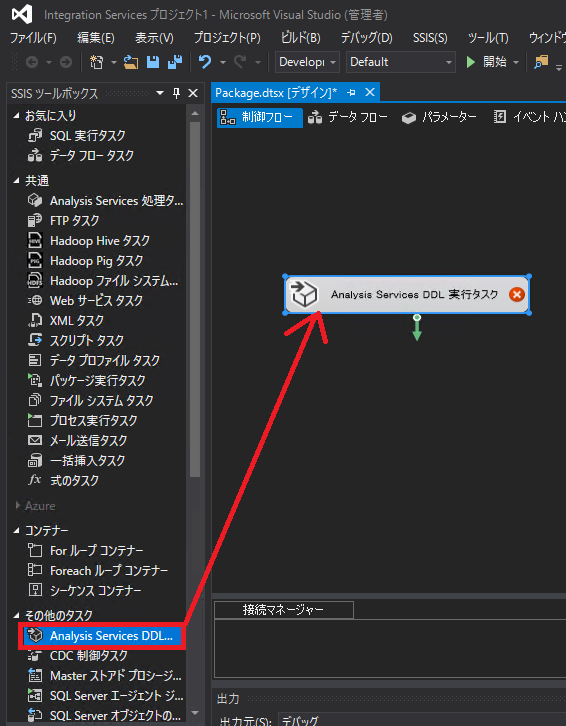This screenshot has width=566, height=726.
Task: Click the 式のタスク fx icon
Action: 35,480
